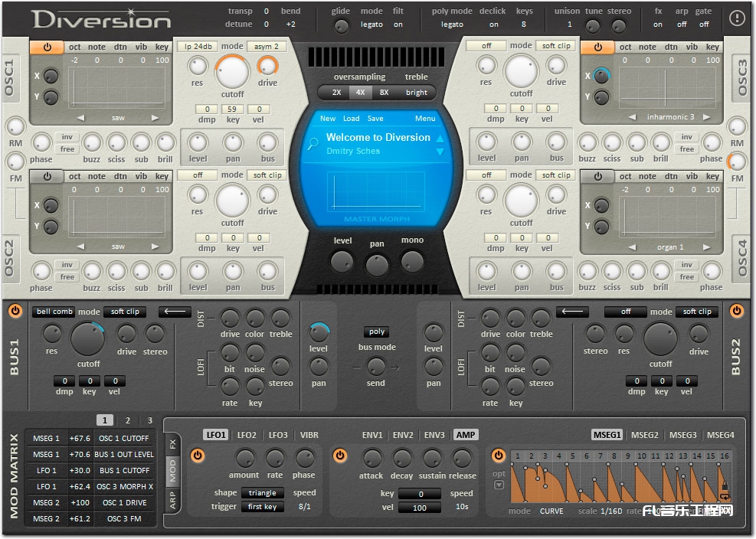Click the info icon at top right
Screen dimensions: 756x539
pos(737,18)
